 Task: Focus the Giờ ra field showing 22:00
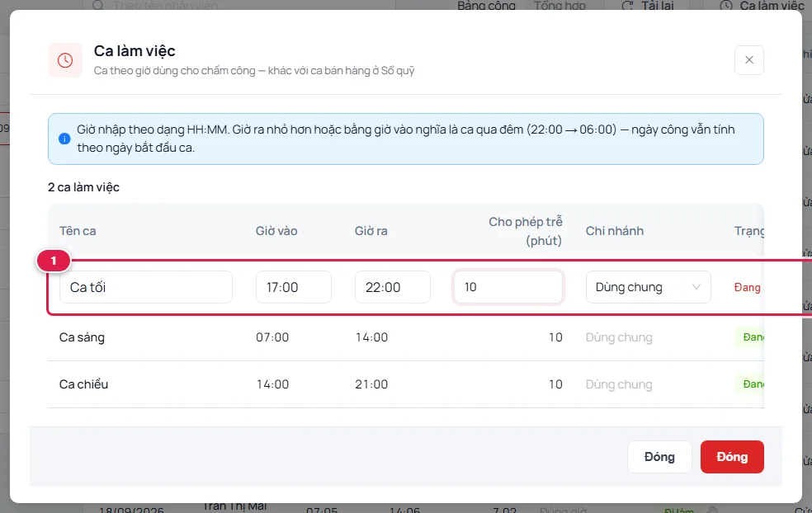click(393, 287)
